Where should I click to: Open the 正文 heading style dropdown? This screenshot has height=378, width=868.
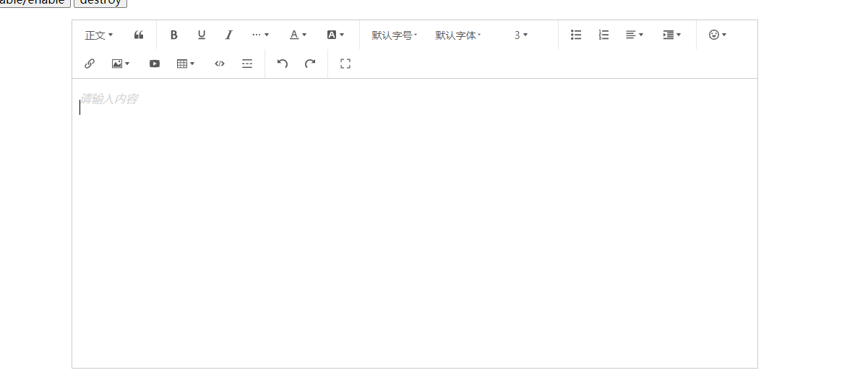99,35
